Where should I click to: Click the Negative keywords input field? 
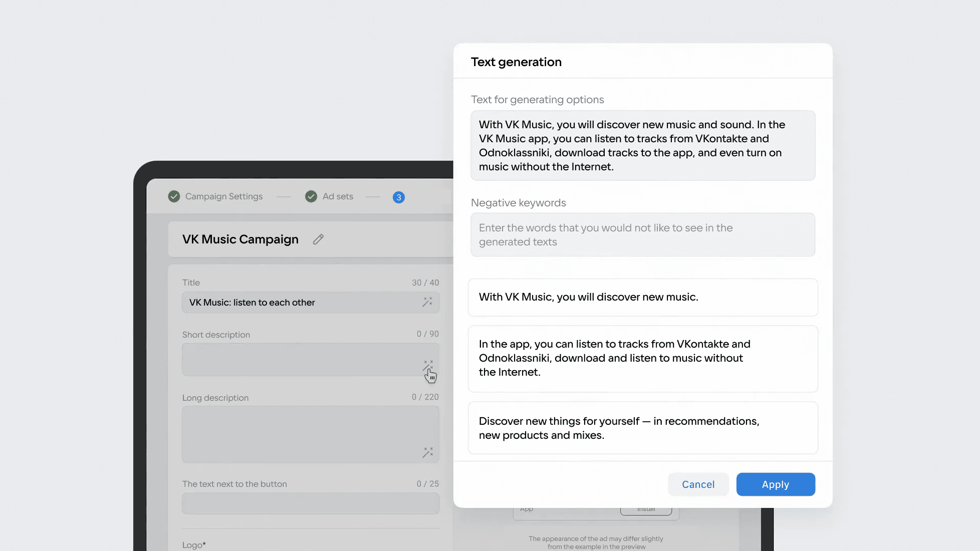642,235
